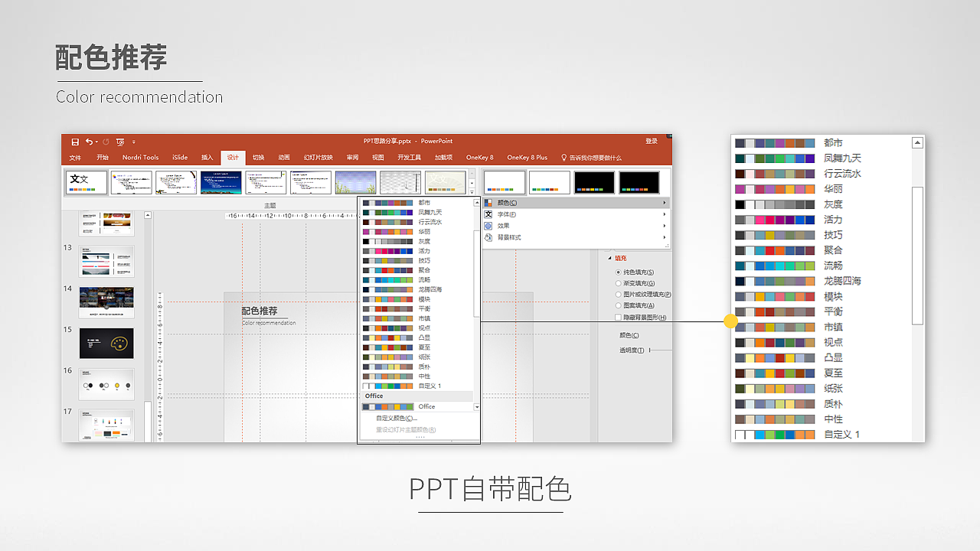
Task: Collapse the 填充 section
Action: 610,258
